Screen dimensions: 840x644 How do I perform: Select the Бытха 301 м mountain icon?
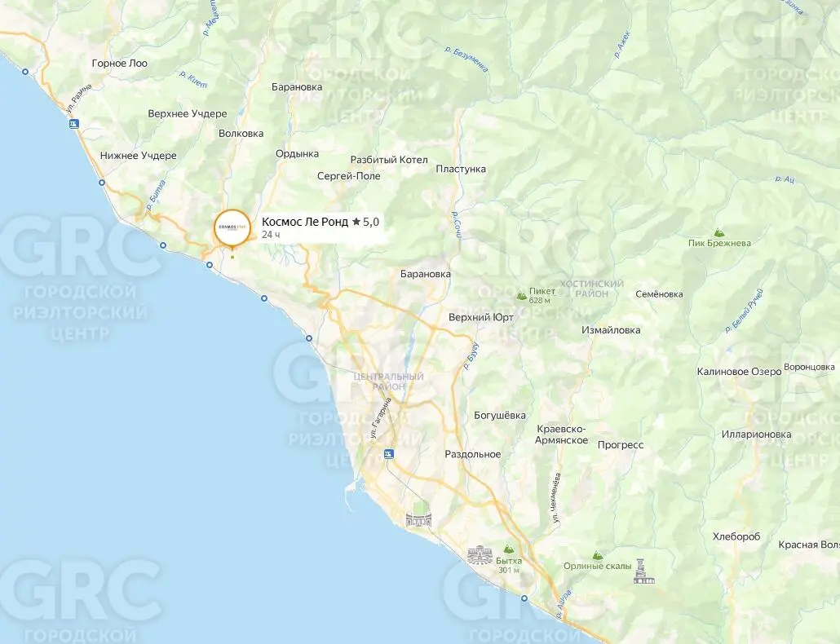coord(508,549)
